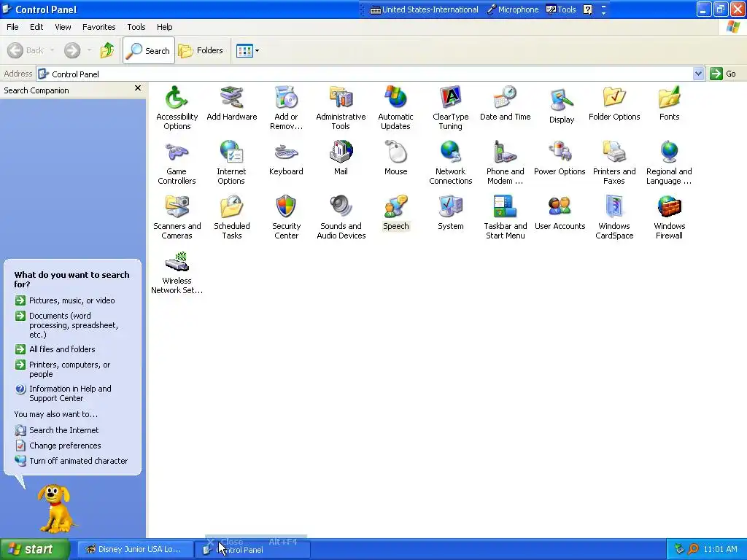The image size is (747, 560).
Task: Select the Keyboard icon
Action: (286, 157)
